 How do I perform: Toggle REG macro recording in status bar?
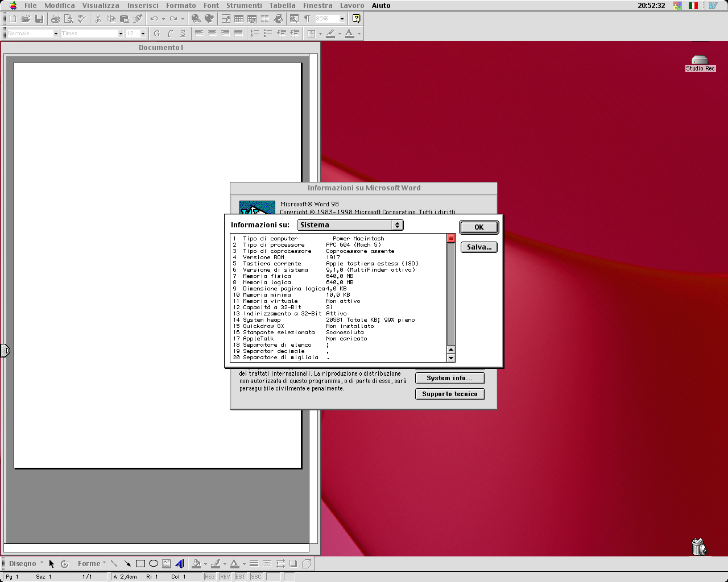pos(210,577)
